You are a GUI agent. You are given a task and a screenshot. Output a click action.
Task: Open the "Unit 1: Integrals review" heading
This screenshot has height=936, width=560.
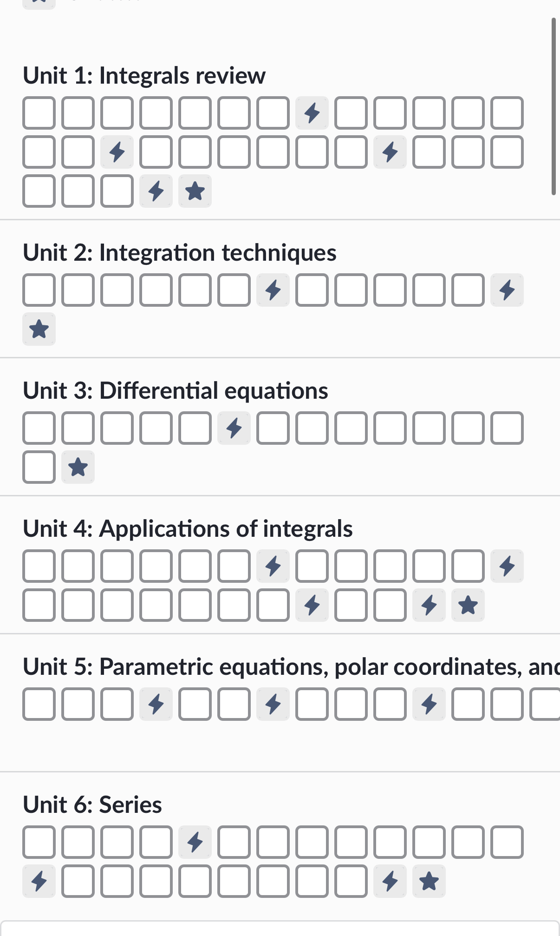[x=144, y=75]
